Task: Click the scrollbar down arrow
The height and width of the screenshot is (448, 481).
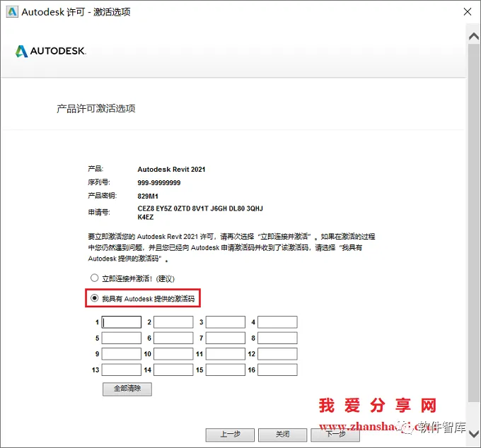Action: pyautogui.click(x=474, y=434)
